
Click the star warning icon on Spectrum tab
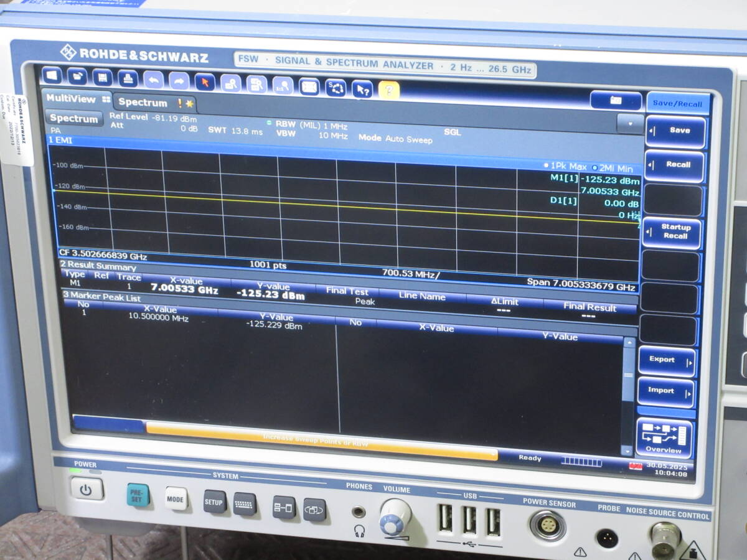point(189,103)
